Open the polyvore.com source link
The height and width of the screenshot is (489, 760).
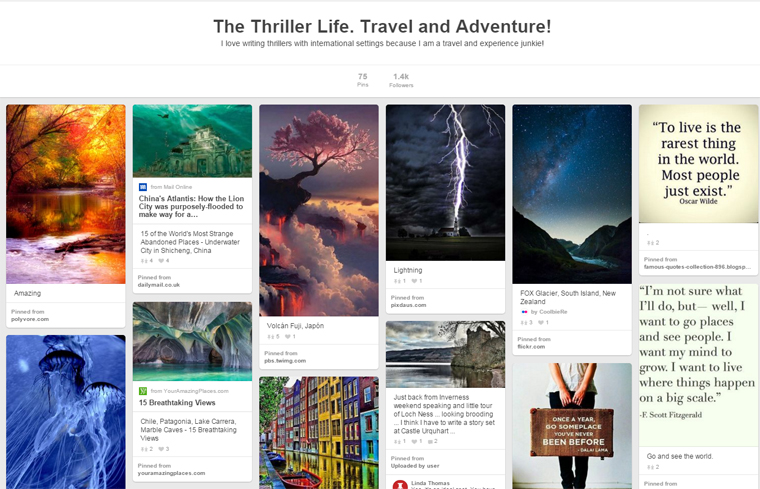(30, 319)
